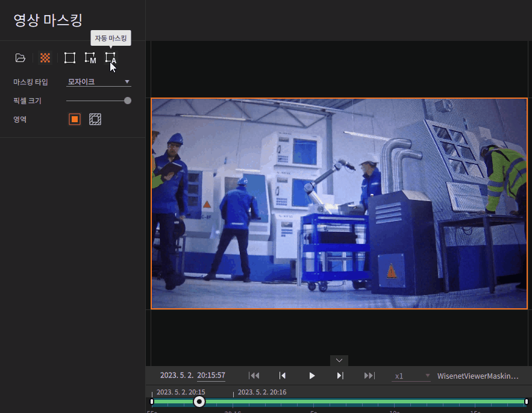Toggle the mosaic masking icon
532x413 pixels.
pyautogui.click(x=45, y=58)
